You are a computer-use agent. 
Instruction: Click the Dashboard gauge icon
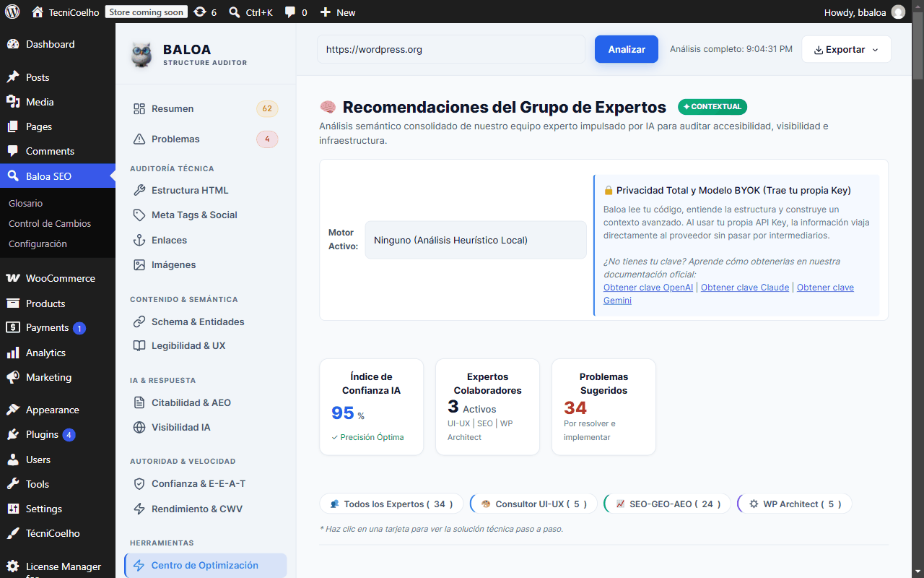pos(13,44)
